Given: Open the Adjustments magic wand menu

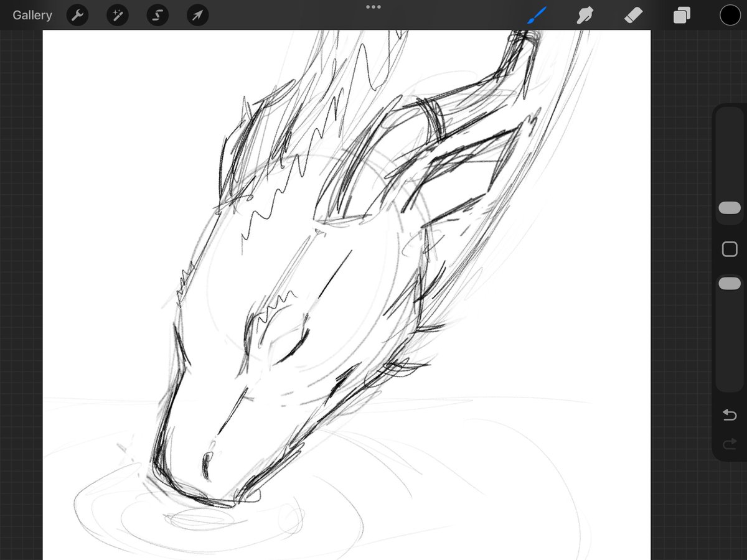Looking at the screenshot, I should (117, 16).
